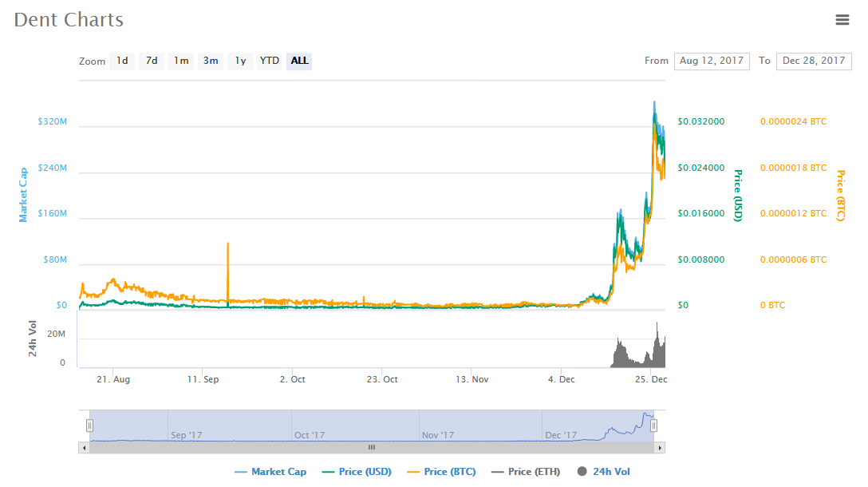Hide the Market Cap series via its legend

pos(270,471)
